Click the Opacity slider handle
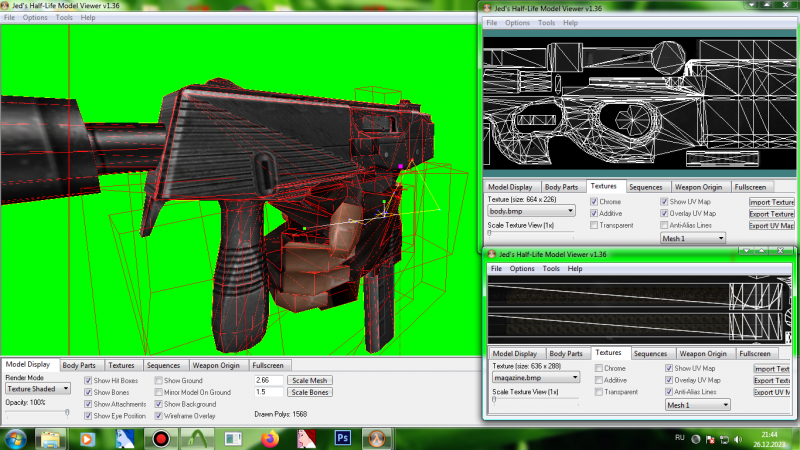This screenshot has height=450, width=800. [67, 413]
